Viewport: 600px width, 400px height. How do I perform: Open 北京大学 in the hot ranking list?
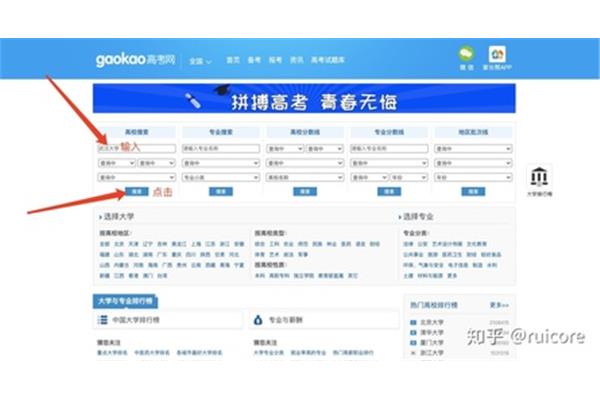tap(432, 322)
